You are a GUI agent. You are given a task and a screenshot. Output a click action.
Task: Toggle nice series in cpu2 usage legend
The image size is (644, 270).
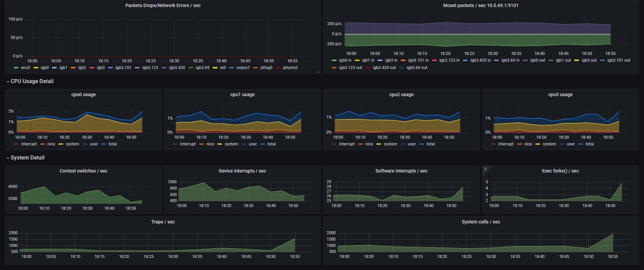[x=369, y=144]
